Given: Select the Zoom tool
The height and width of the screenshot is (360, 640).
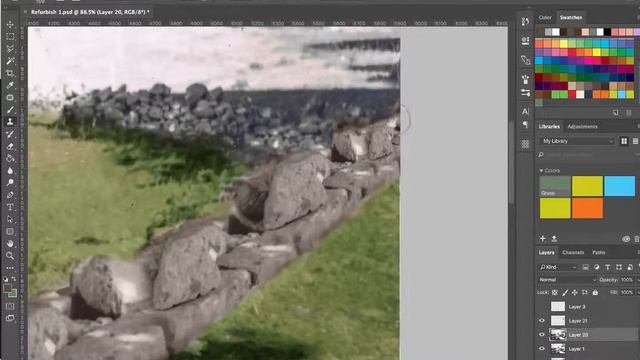Looking at the screenshot, I should [10, 256].
